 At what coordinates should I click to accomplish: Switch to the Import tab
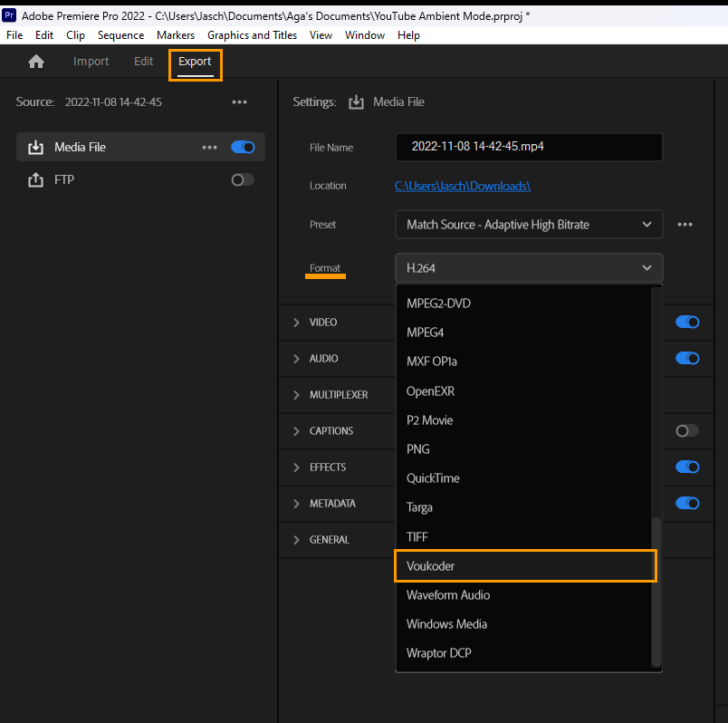tap(91, 62)
